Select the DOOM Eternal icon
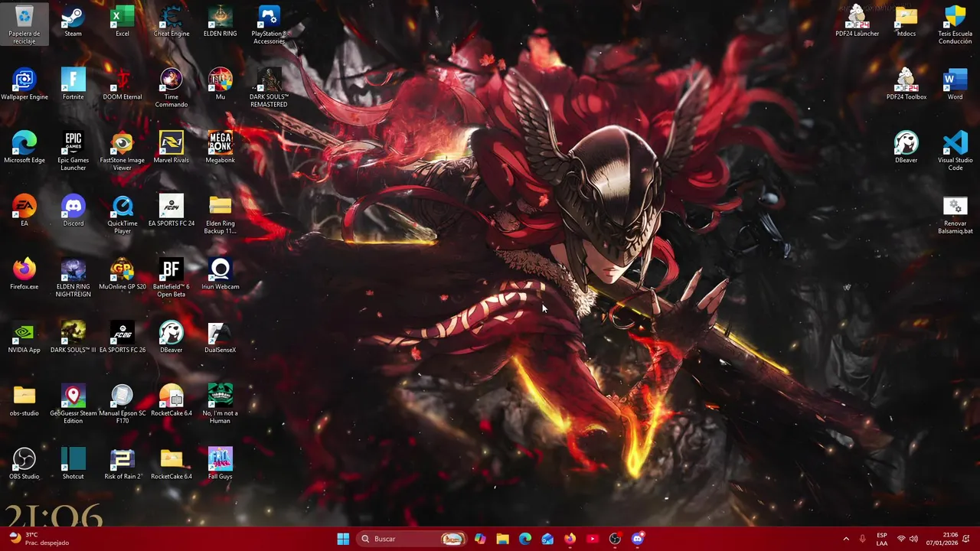Image resolution: width=980 pixels, height=551 pixels. coord(122,84)
